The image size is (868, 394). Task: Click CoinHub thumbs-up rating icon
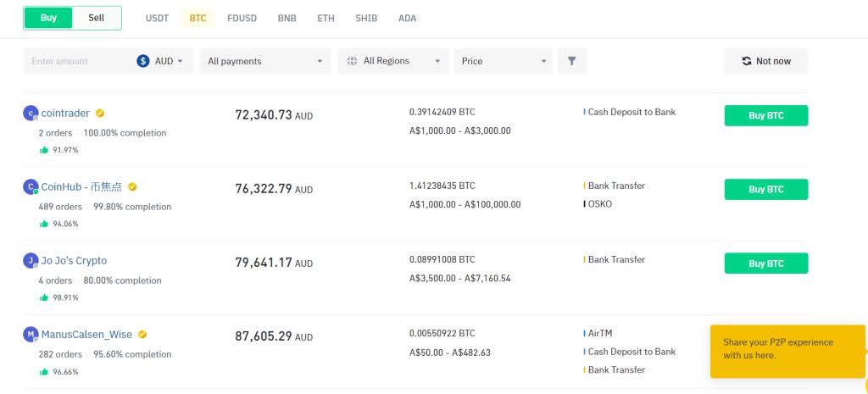44,225
